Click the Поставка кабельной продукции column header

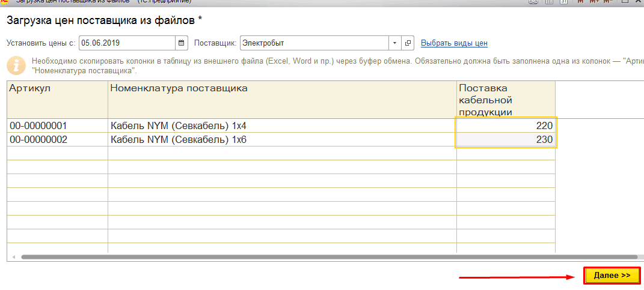coord(505,99)
